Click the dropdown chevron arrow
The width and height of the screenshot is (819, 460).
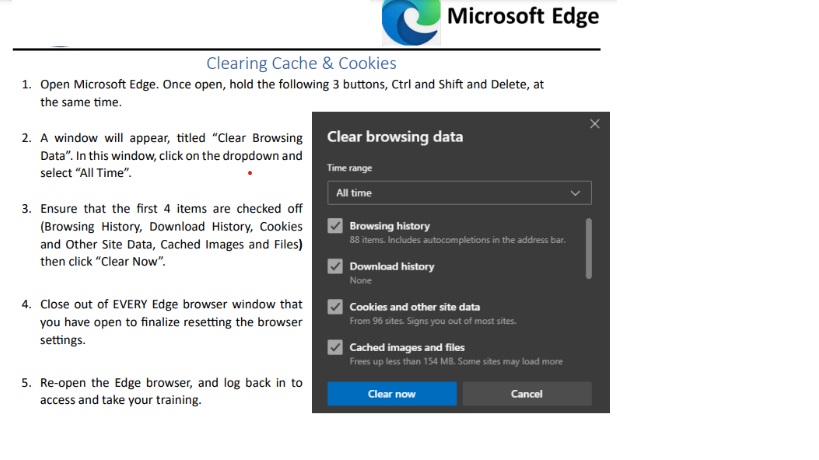coord(575,193)
